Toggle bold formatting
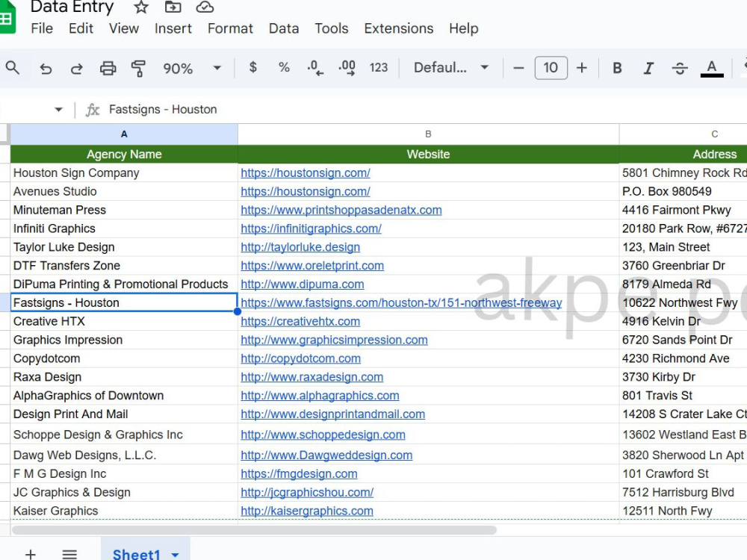 [x=617, y=68]
